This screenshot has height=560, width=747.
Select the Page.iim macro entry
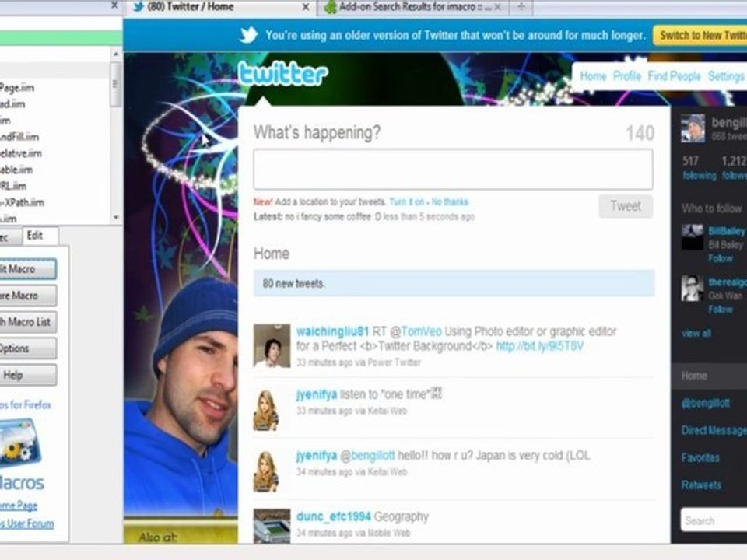[x=17, y=88]
